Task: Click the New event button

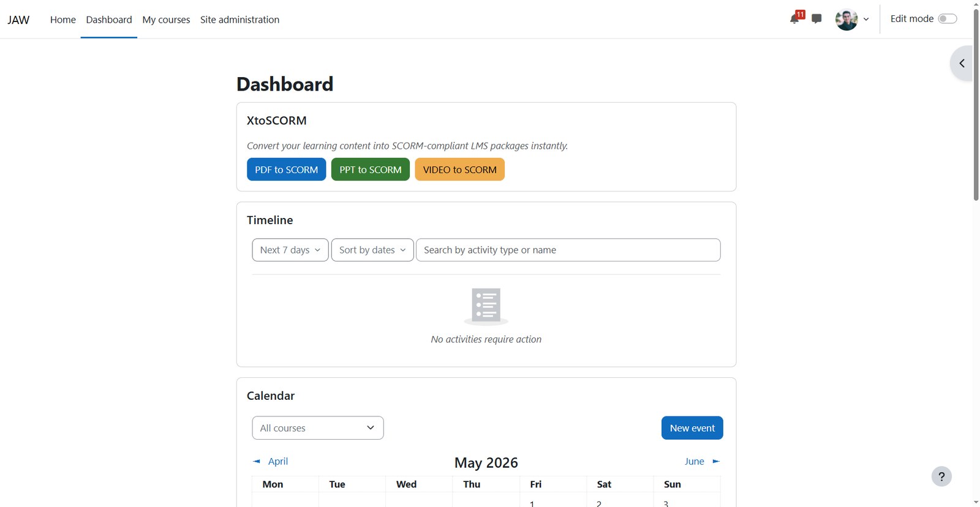Action: click(x=692, y=428)
